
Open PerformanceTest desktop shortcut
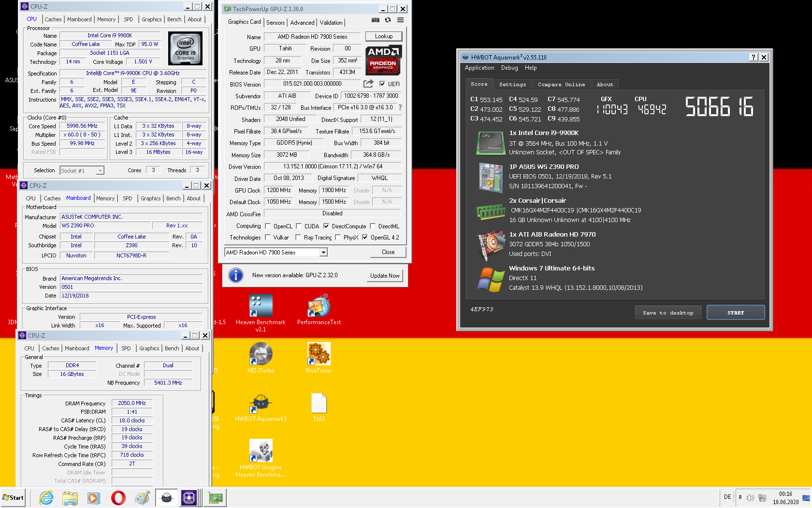[319, 310]
